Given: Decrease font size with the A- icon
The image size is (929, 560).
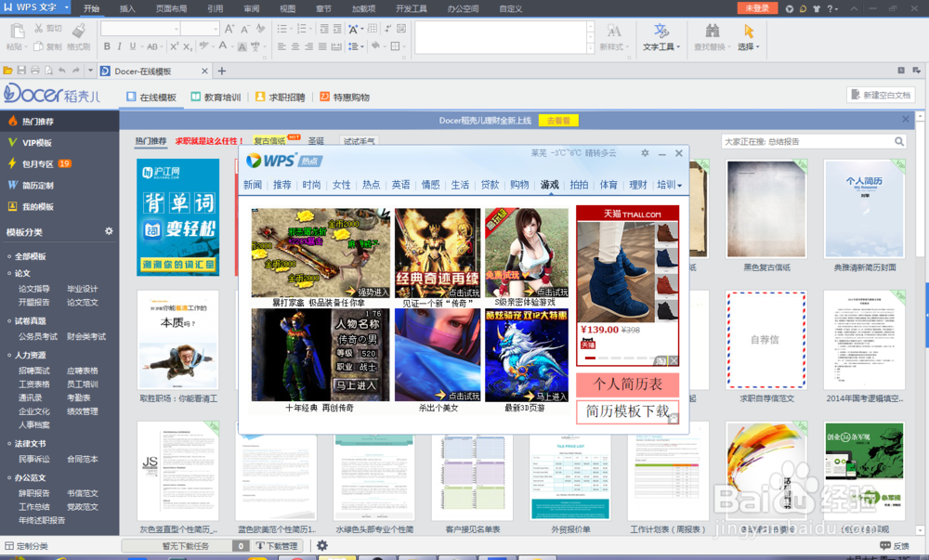Looking at the screenshot, I should (244, 29).
